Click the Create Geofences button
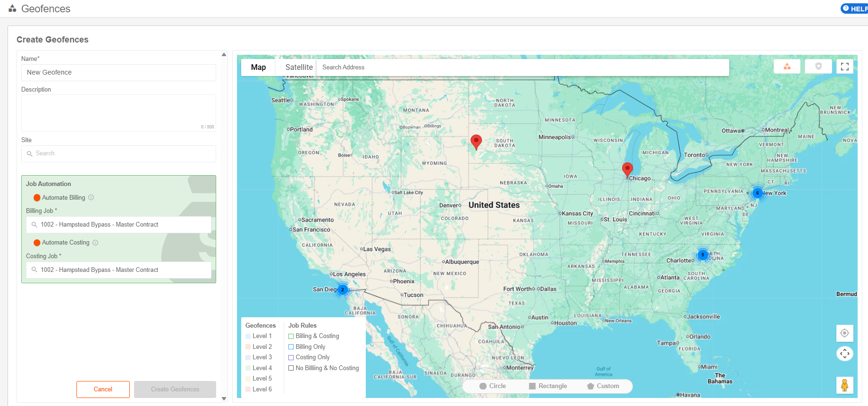Screen dimensions: 868x406 175,389
